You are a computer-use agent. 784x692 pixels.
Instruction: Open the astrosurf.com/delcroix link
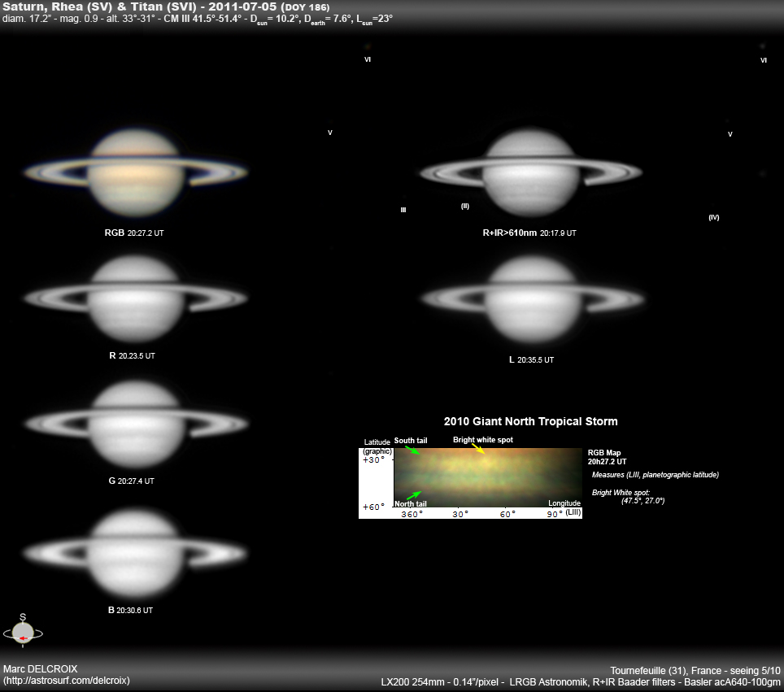[67, 681]
